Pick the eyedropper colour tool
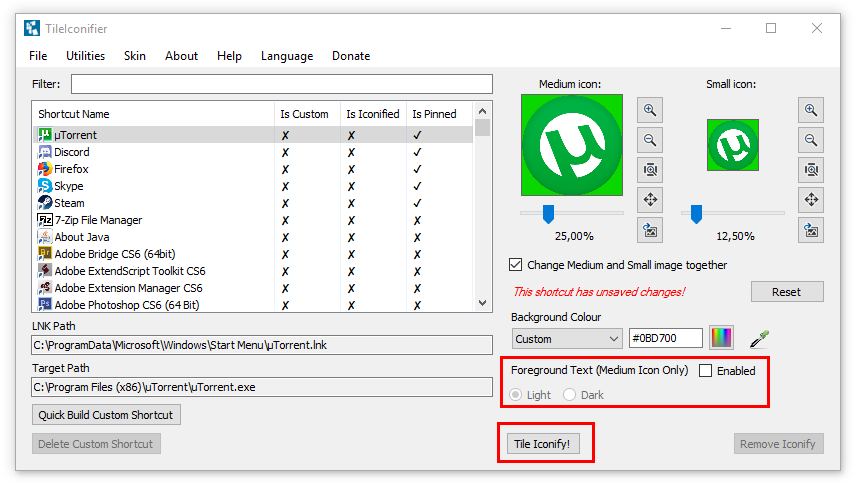This screenshot has width=857, height=486. pyautogui.click(x=759, y=339)
